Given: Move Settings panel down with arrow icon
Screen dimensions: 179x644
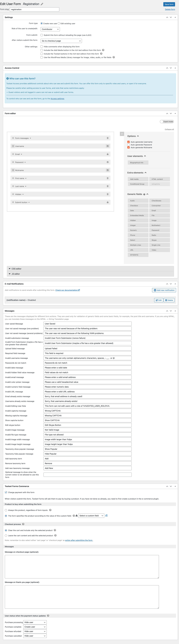Looking at the screenshot, I should [x=171, y=17].
